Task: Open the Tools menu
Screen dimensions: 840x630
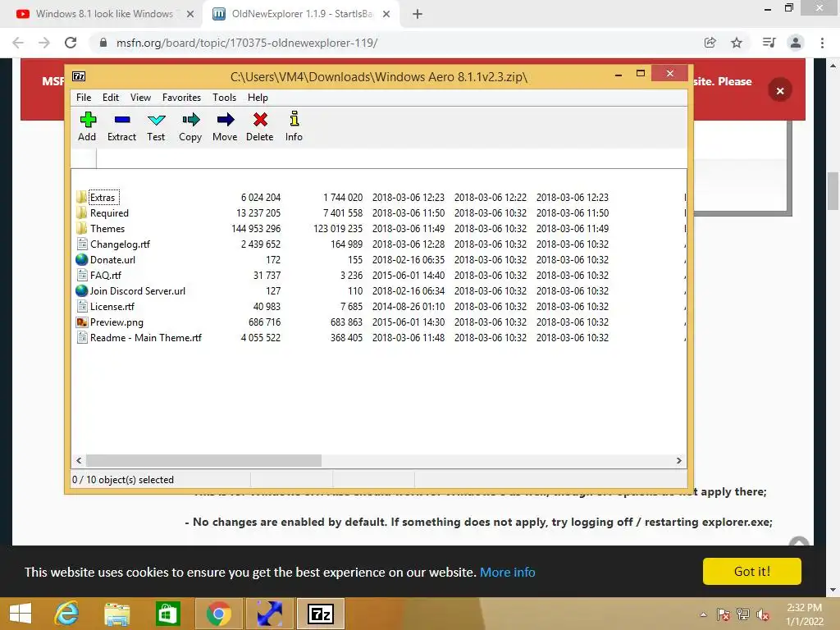Action: 224,98
